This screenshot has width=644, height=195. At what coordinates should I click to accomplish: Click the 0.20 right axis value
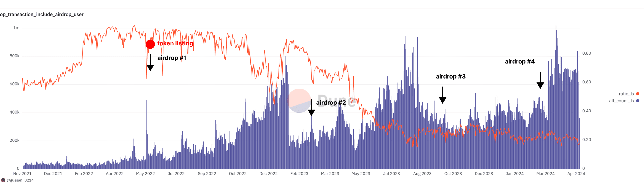[586, 140]
